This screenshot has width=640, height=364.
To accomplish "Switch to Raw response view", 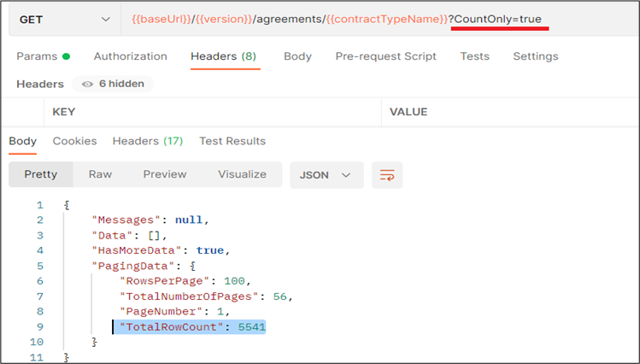I will (x=100, y=174).
